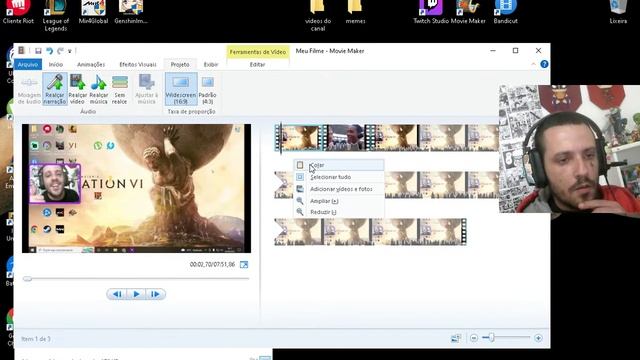Viewport: 640px width, 360px height.
Task: Select the first clip thumbnail in storyboard
Action: click(x=301, y=138)
